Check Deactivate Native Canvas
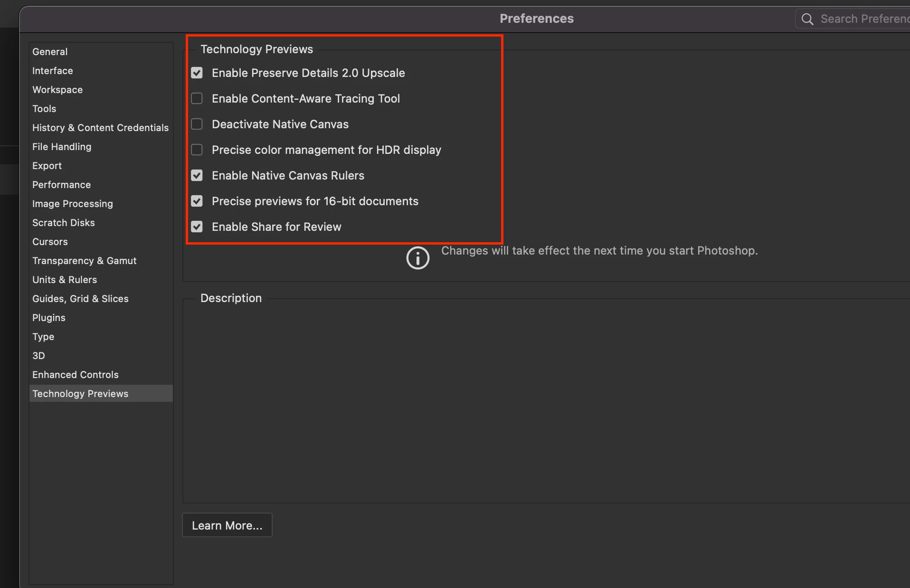The height and width of the screenshot is (588, 910). 197,124
